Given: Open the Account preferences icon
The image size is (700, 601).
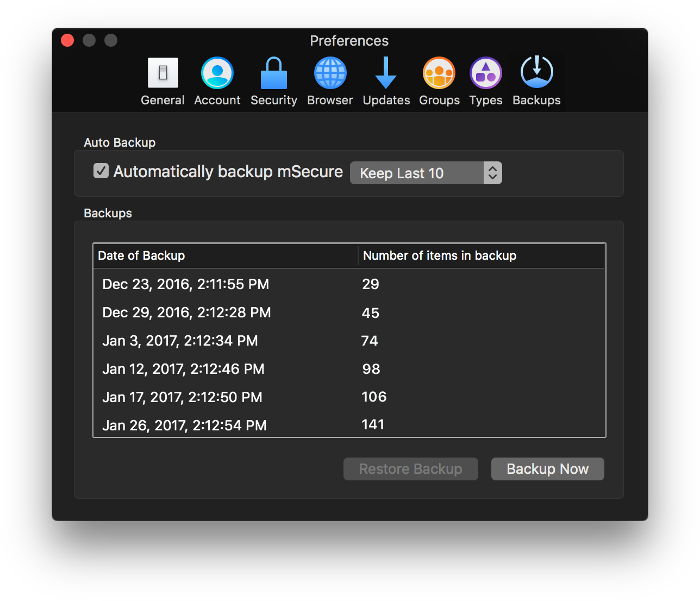Looking at the screenshot, I should pyautogui.click(x=217, y=73).
